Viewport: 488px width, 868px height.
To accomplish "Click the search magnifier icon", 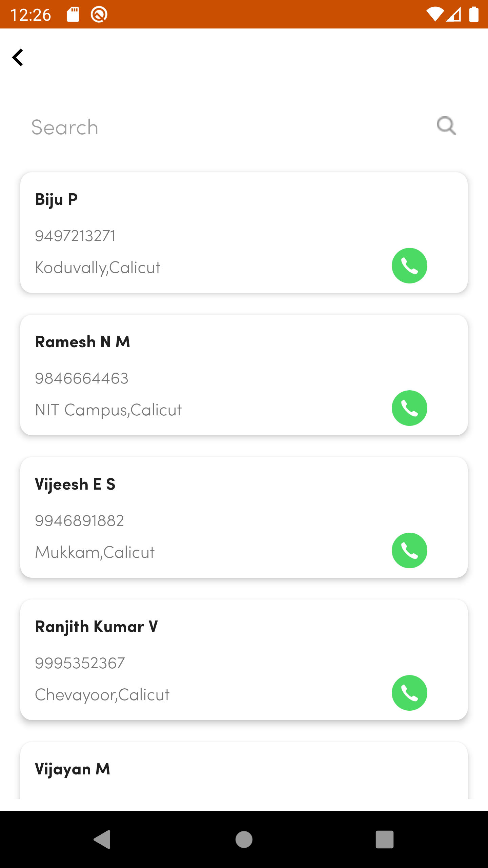I will 446,126.
